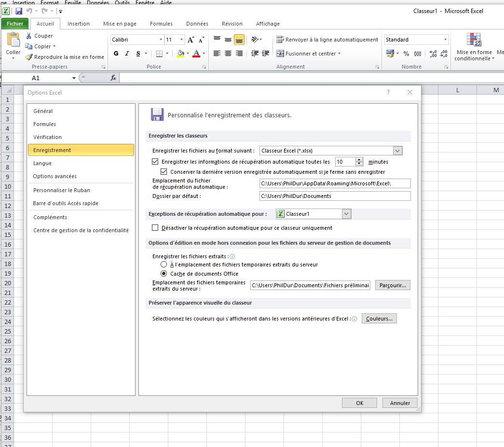Viewport: 504px width, 447px height.
Task: Click the percent style icon
Action: coord(406,54)
